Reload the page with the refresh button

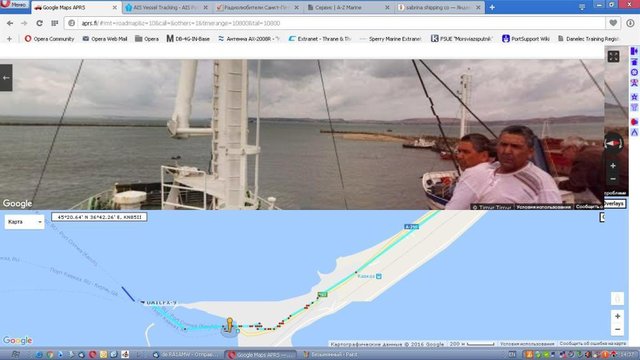(39, 23)
